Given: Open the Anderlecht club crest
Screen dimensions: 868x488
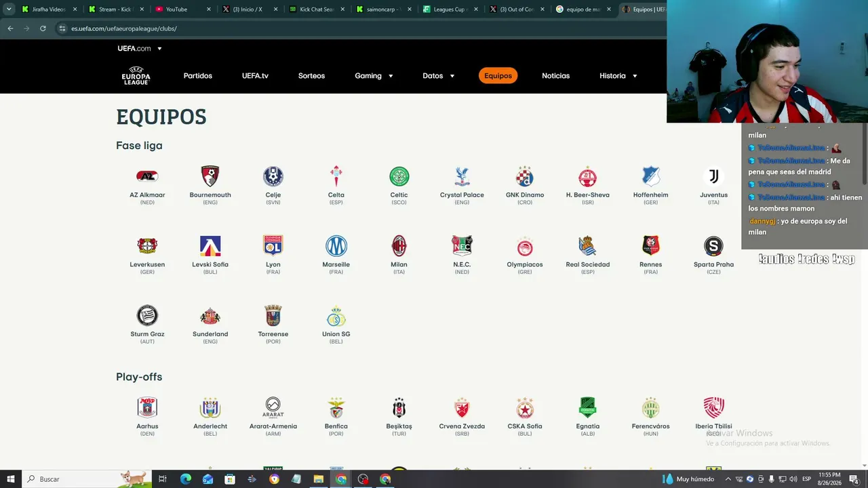Looking at the screenshot, I should [210, 408].
